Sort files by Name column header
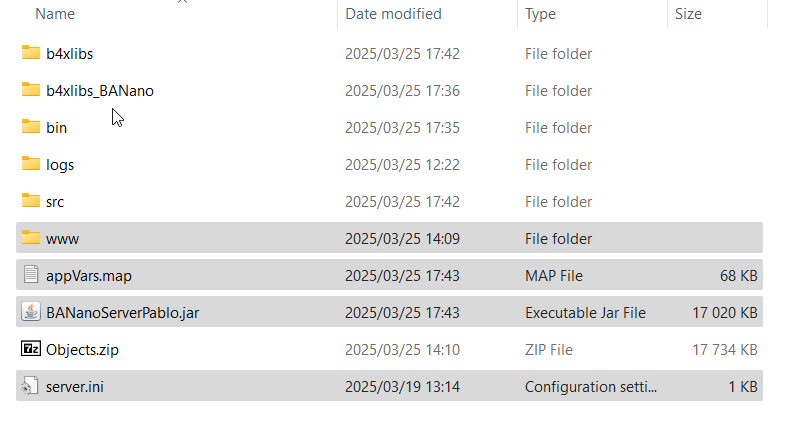 55,14
